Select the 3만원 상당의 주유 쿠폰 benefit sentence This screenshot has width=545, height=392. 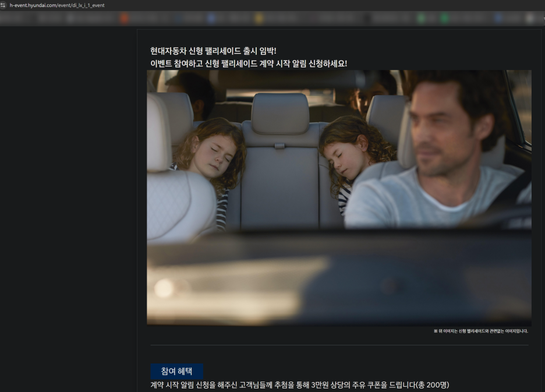(300, 385)
